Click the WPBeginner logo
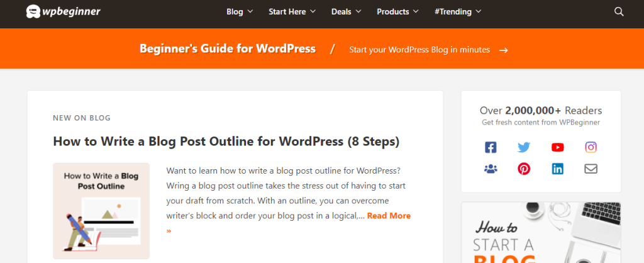 (x=64, y=11)
